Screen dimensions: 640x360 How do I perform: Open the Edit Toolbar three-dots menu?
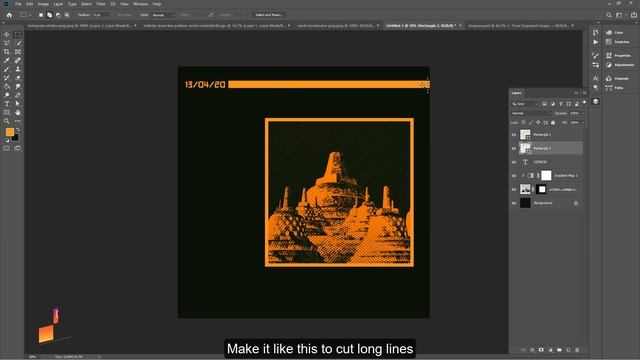point(18,121)
